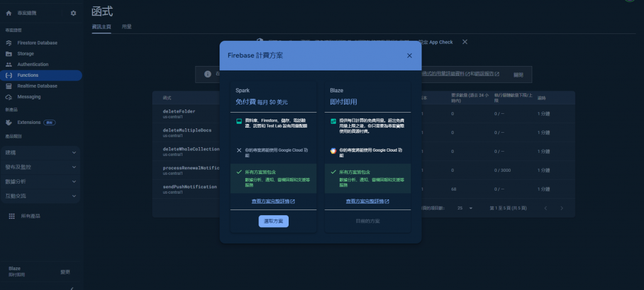Click the 選取方案 button for Spark
Viewport: 644px width, 290px height.
(x=274, y=221)
